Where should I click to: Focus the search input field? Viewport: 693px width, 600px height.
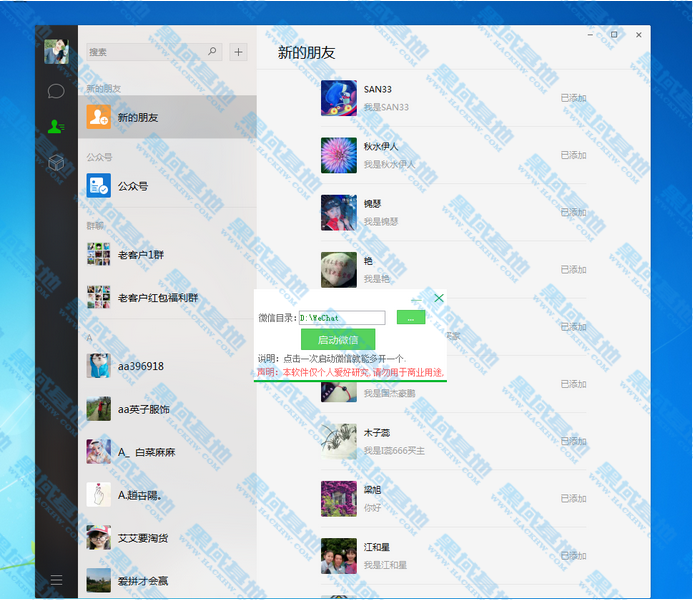tap(154, 52)
